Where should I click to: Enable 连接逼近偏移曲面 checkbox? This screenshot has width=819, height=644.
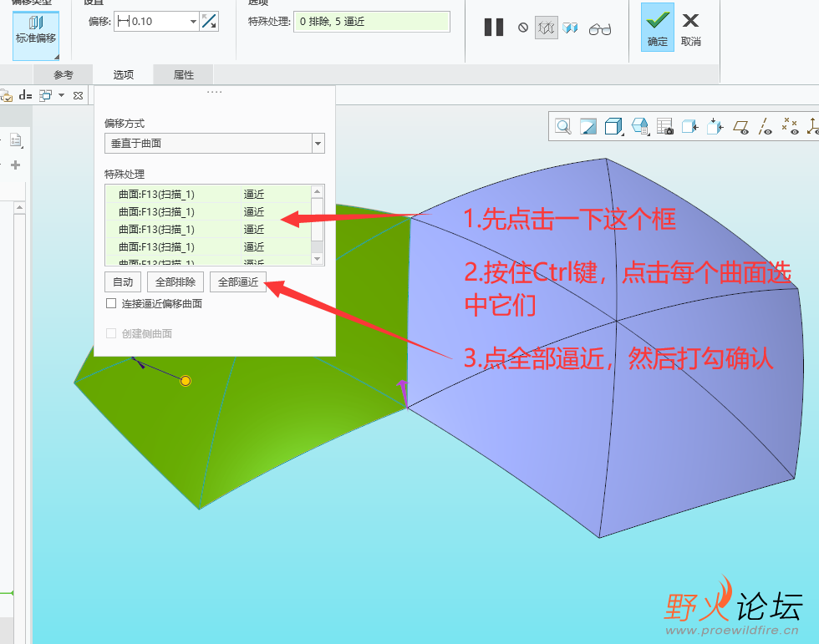tap(110, 303)
